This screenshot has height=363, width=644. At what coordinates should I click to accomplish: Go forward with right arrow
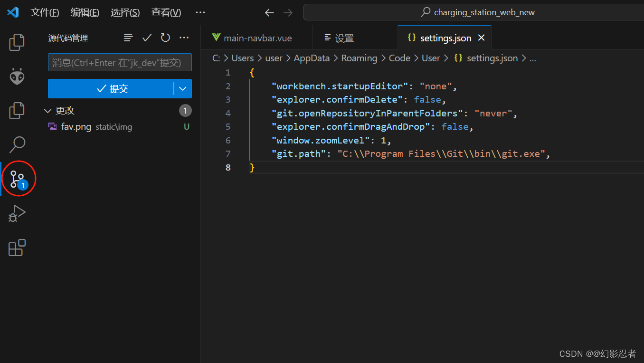tap(288, 13)
